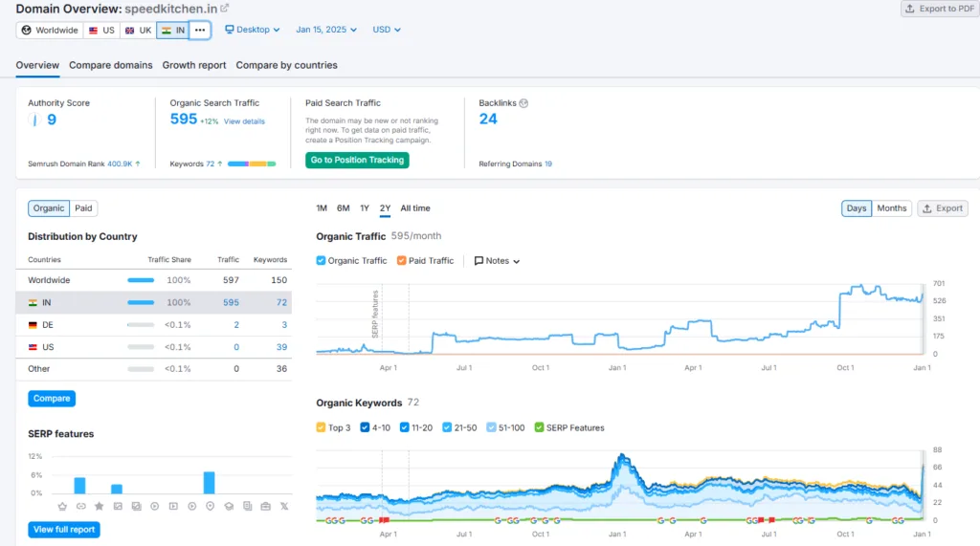
Task: Select the 1Y time range
Action: pyautogui.click(x=365, y=208)
